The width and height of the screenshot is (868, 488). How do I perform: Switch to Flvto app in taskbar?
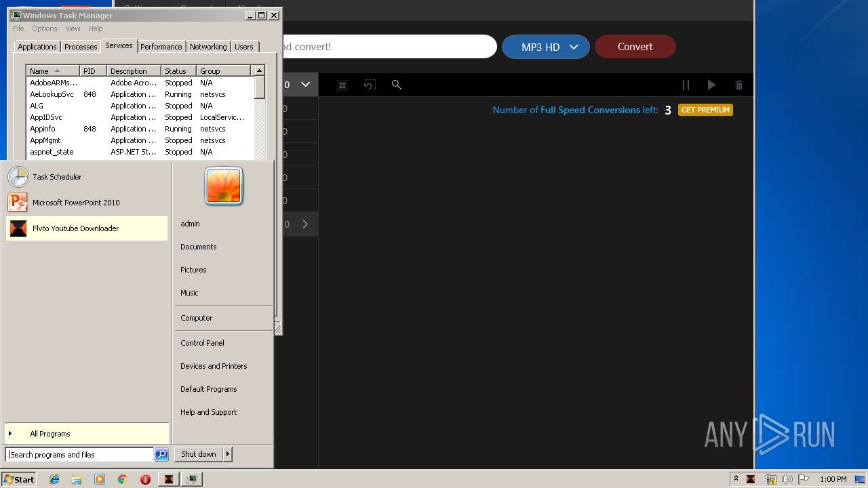[x=169, y=479]
